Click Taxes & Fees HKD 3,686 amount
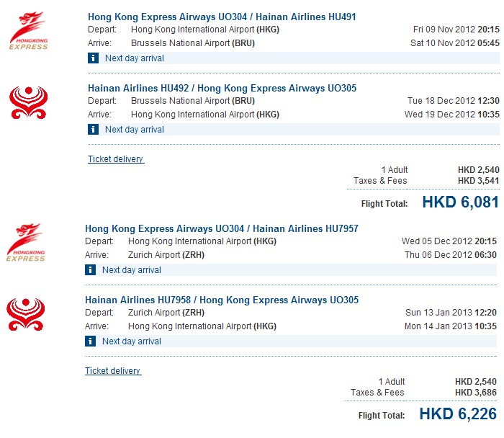The width and height of the screenshot is (504, 438). [x=475, y=393]
